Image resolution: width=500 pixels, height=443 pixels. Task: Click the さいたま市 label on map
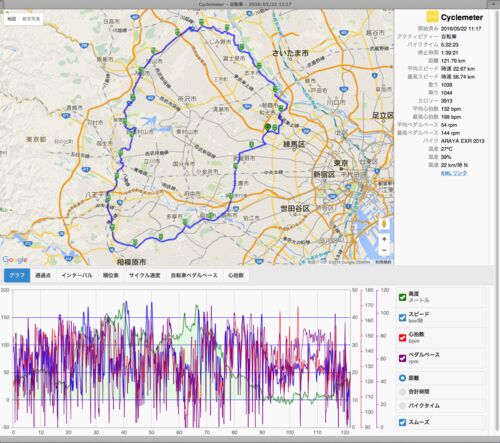(x=290, y=53)
